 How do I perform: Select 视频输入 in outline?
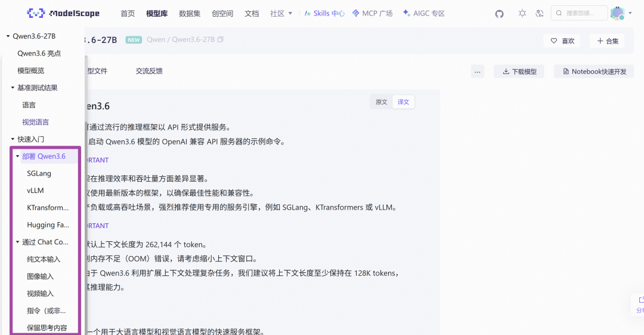pyautogui.click(x=41, y=294)
